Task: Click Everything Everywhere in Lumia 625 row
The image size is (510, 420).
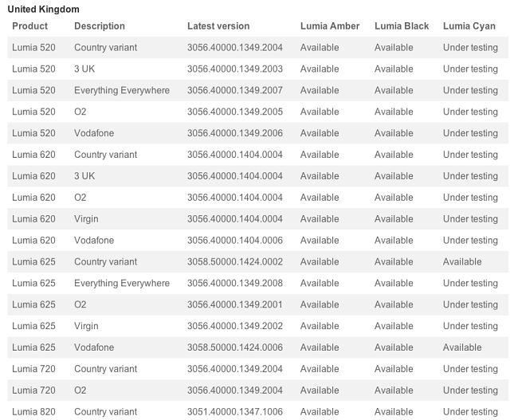Action: 122,284
